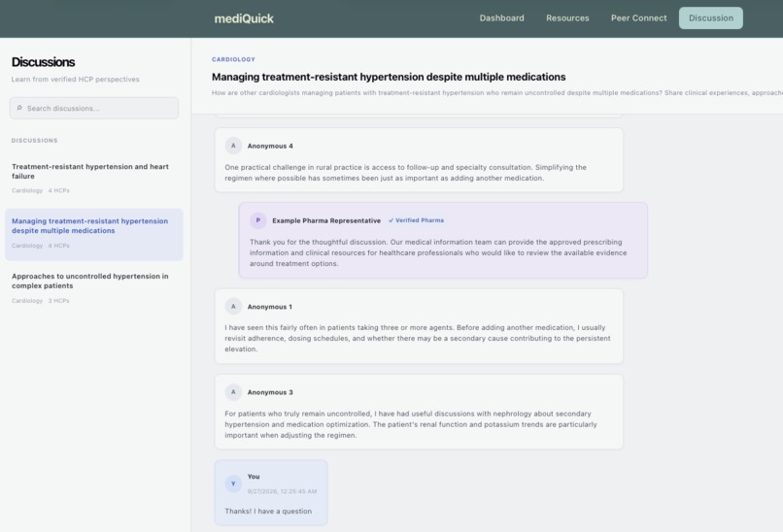The width and height of the screenshot is (783, 532).
Task: Select Managing treatment-resistant hypertension discussion in sidebar
Action: (94, 234)
